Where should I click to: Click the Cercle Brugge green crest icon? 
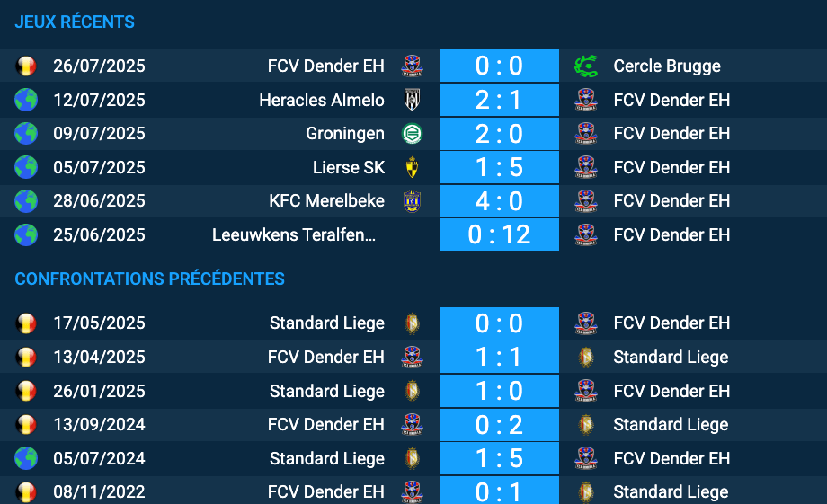tap(586, 66)
